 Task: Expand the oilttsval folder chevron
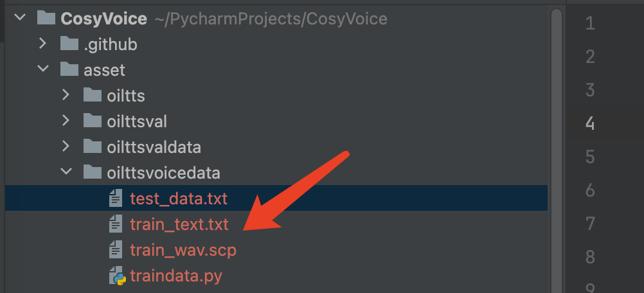(66, 121)
